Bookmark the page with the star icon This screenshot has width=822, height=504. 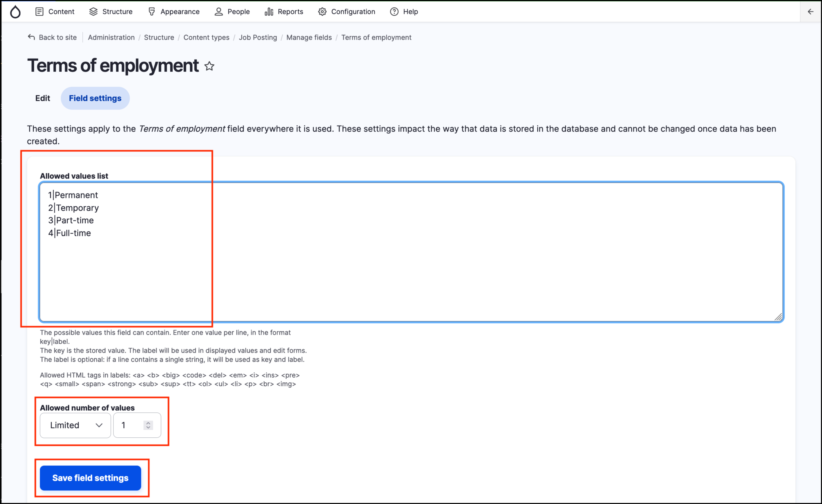pos(209,66)
